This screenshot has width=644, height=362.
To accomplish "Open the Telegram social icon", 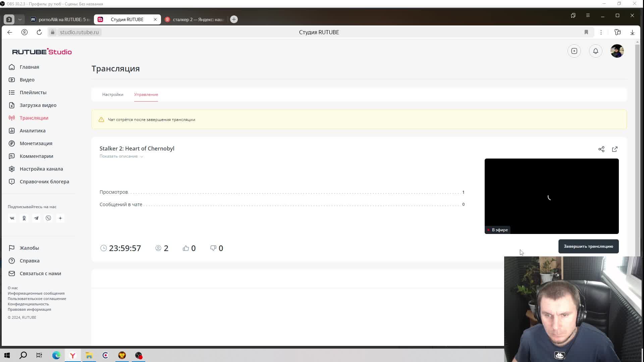I will (x=36, y=218).
